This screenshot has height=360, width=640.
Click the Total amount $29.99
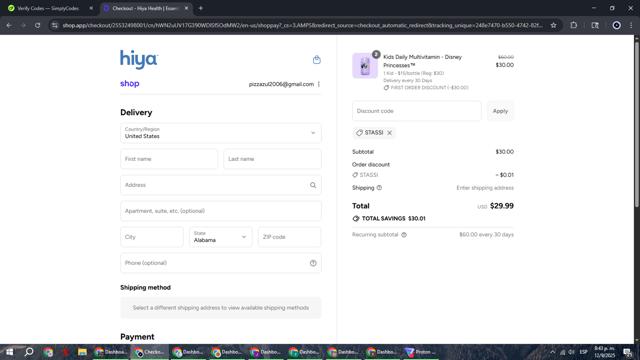[x=502, y=206]
